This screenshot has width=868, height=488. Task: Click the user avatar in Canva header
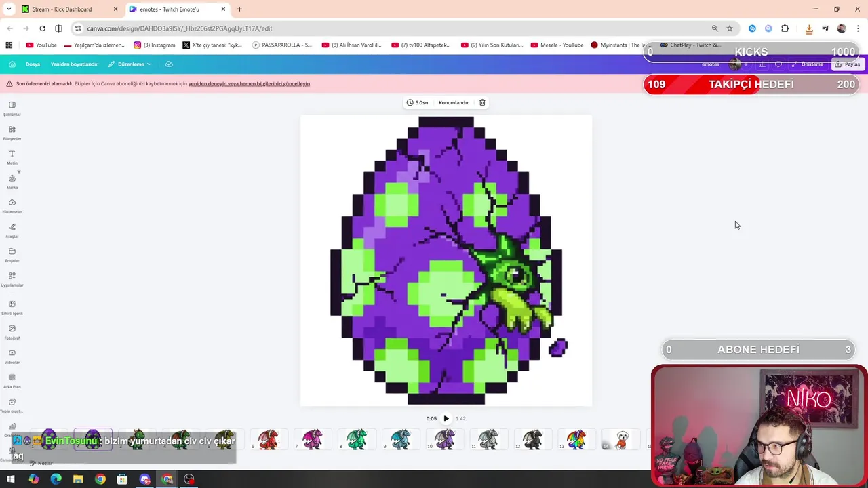[735, 64]
